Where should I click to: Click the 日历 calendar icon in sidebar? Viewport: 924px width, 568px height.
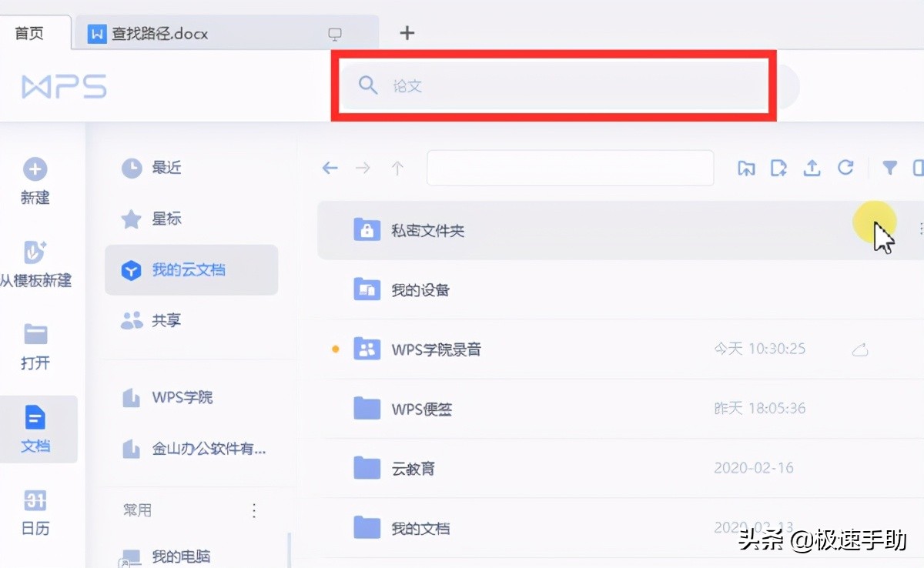pos(34,502)
